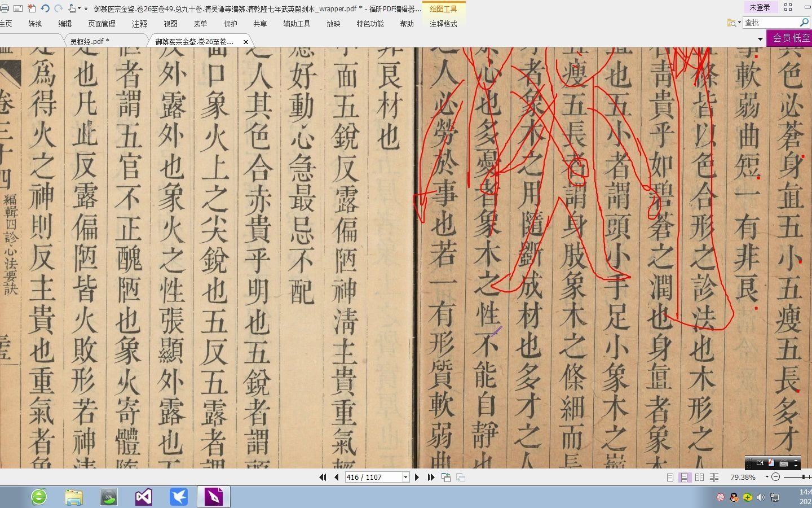Open File Explorer from the taskbar
The image size is (812, 508).
[x=74, y=497]
